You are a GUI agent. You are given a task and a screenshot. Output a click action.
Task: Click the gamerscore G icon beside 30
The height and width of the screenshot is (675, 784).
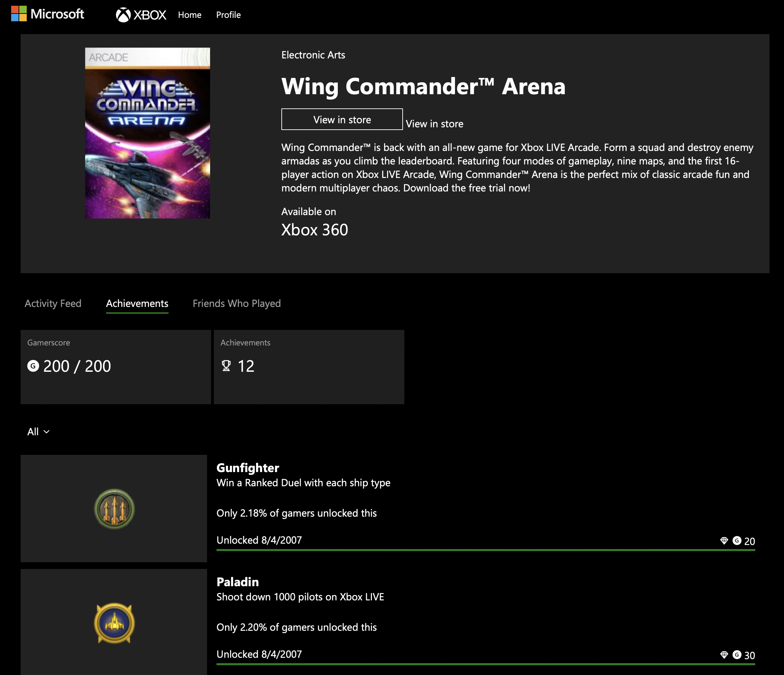[x=737, y=655]
